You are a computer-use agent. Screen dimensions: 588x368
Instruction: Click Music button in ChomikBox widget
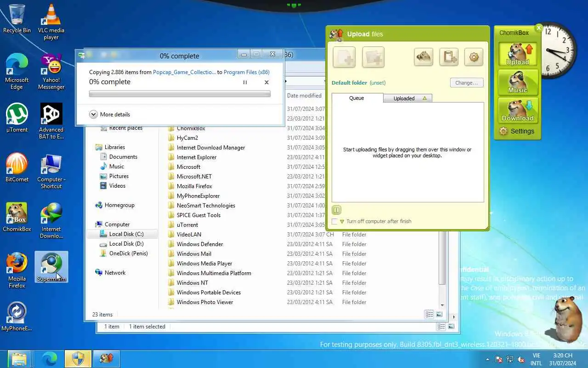tap(518, 82)
